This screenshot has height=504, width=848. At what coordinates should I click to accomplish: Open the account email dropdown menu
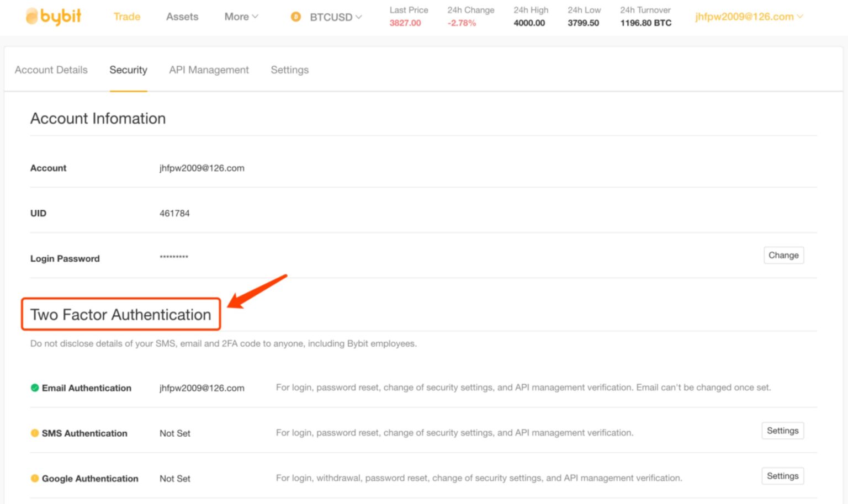click(x=749, y=17)
